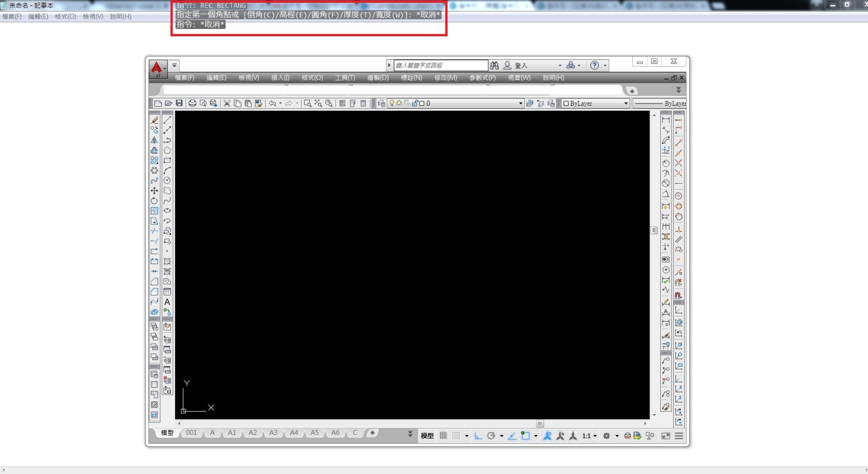This screenshot has width=868, height=474.
Task: Click the keyword search input field
Action: [x=441, y=65]
